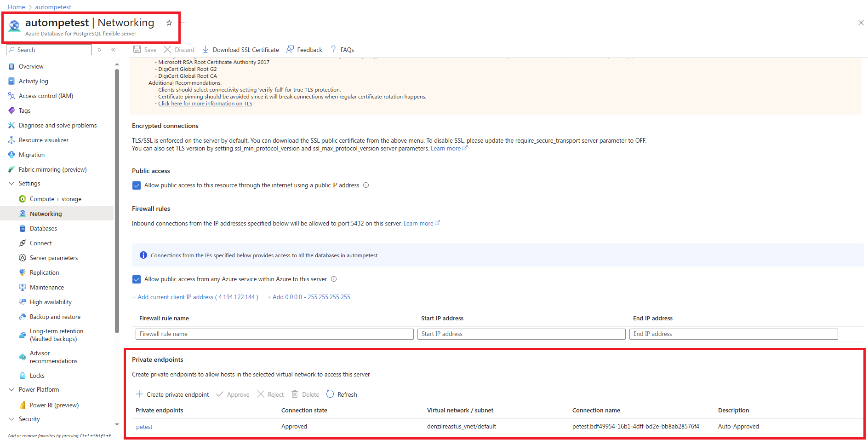The height and width of the screenshot is (440, 868).
Task: Open Long-term retention (Vaulted backups)
Action: click(57, 335)
